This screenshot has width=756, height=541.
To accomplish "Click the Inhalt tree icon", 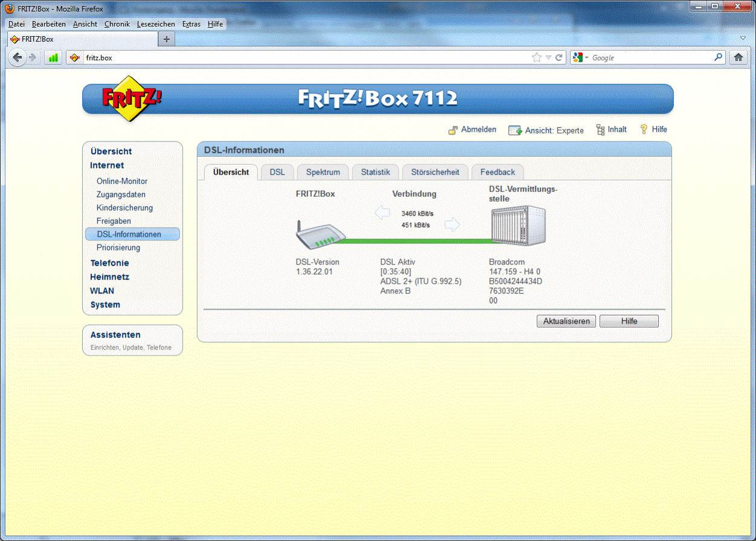I will (x=600, y=130).
